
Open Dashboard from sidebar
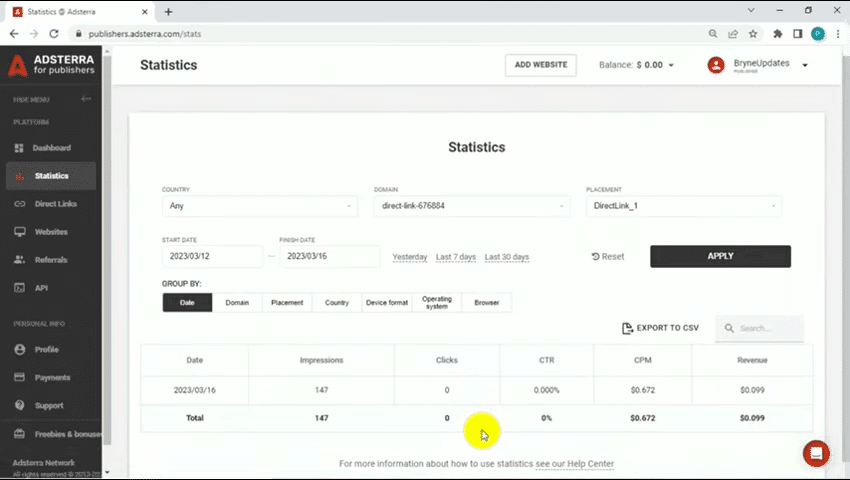51,148
